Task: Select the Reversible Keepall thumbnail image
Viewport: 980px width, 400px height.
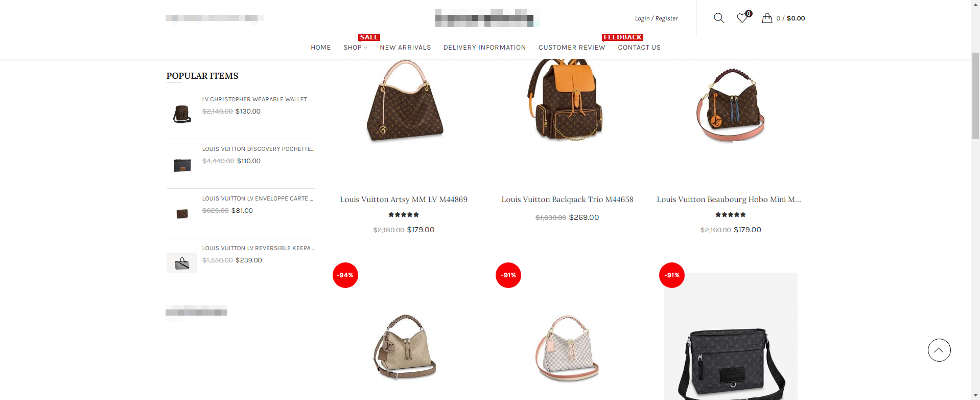Action: pyautogui.click(x=182, y=263)
